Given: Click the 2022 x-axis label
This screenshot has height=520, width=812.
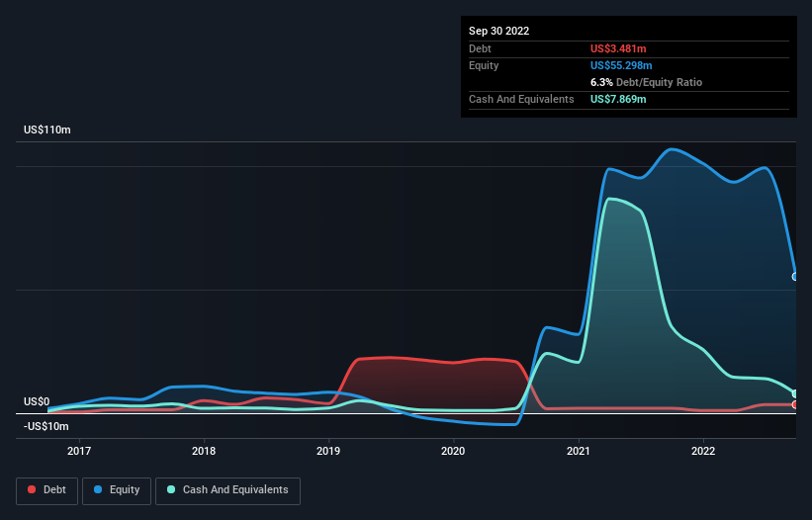Looking at the screenshot, I should pos(703,451).
